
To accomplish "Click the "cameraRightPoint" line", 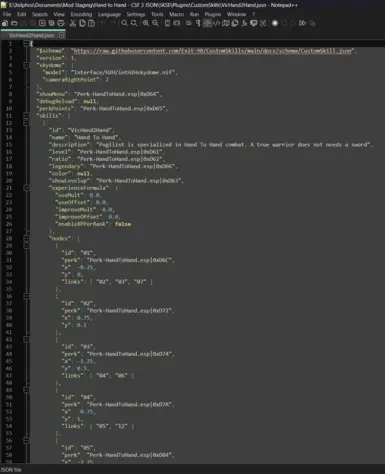I will (x=76, y=80).
